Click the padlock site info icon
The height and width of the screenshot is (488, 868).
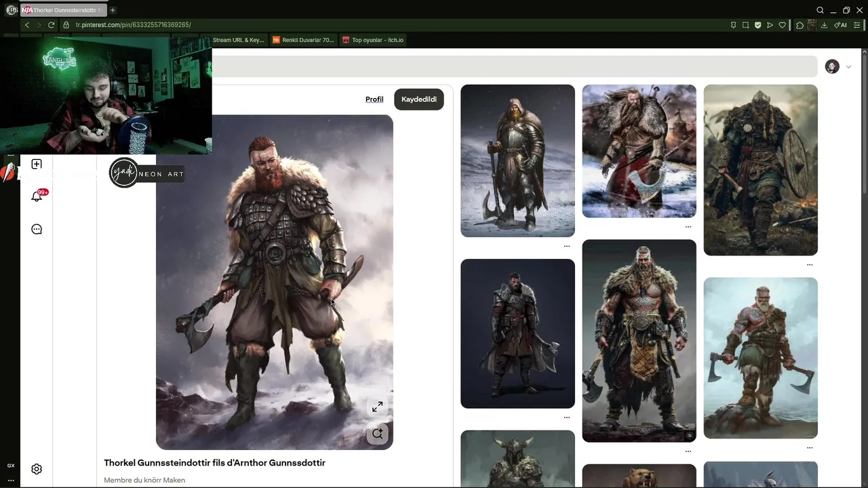click(x=66, y=25)
